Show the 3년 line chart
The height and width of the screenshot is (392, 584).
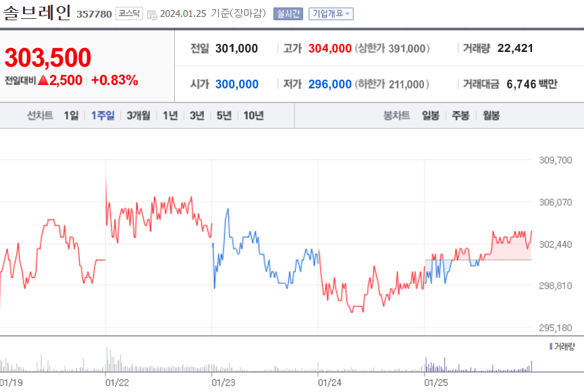[197, 115]
